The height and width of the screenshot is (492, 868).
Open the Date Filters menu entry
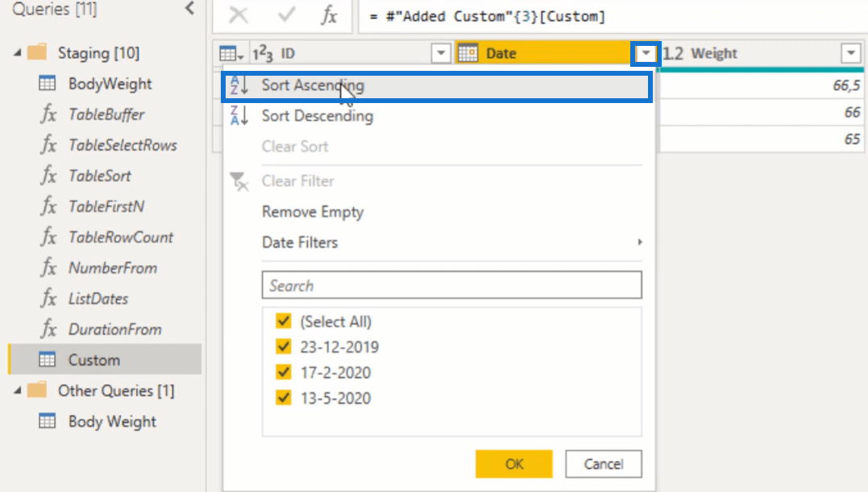click(x=439, y=242)
